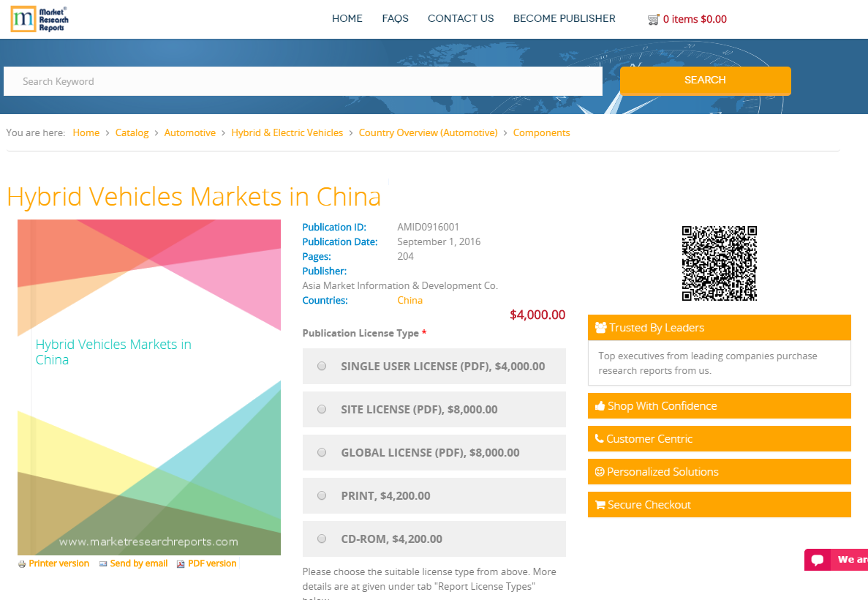Click the phone icon beside Customer Centric
Viewport: 868px width, 600px height.
599,438
